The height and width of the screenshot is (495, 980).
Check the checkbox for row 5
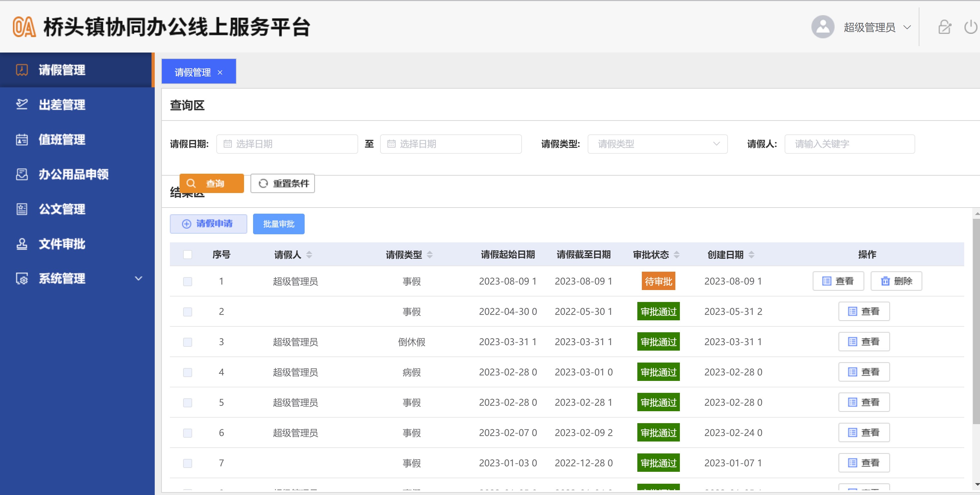pyautogui.click(x=188, y=403)
